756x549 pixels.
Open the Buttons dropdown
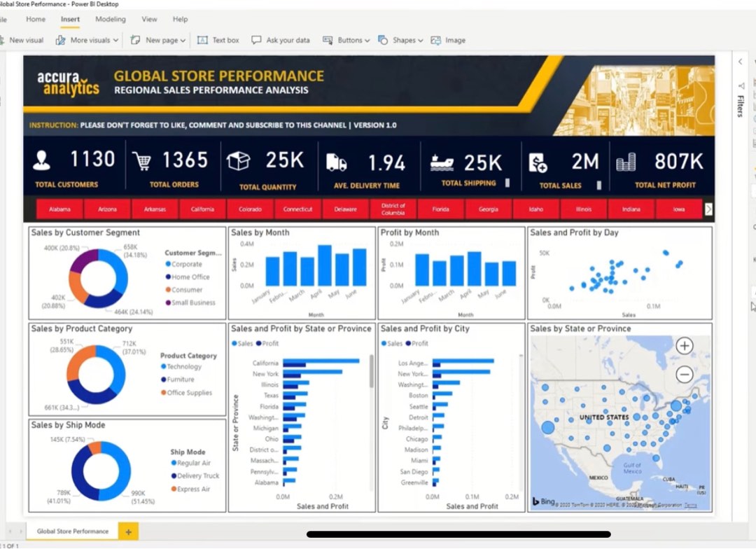click(x=345, y=40)
